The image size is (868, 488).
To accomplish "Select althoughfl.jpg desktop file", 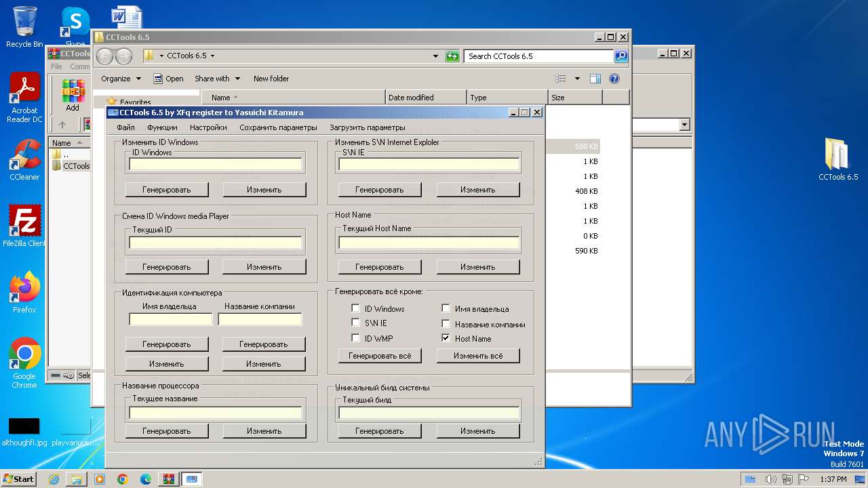I will pyautogui.click(x=24, y=431).
